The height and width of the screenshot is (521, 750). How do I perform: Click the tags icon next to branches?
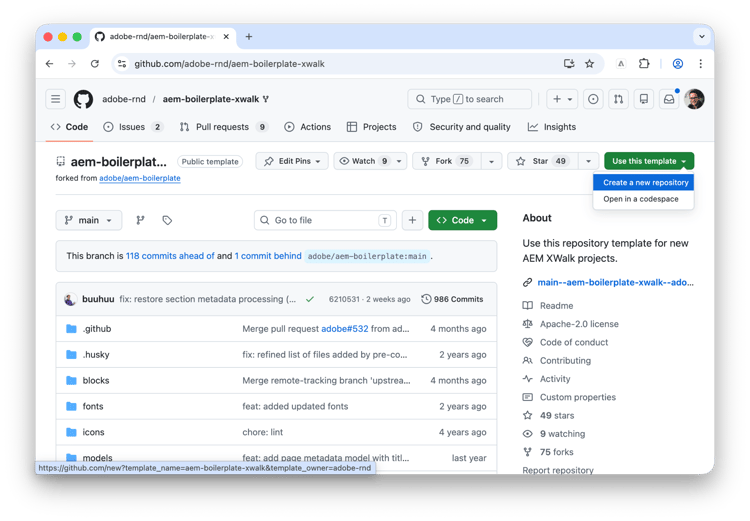tap(167, 220)
